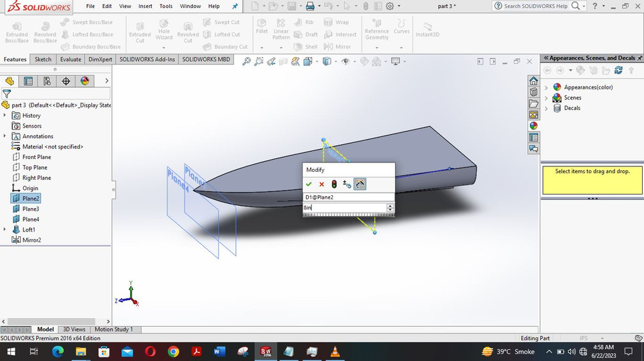This screenshot has width=644, height=361.
Task: Reverse the dimension sense in Modify dialog
Action: tap(347, 184)
